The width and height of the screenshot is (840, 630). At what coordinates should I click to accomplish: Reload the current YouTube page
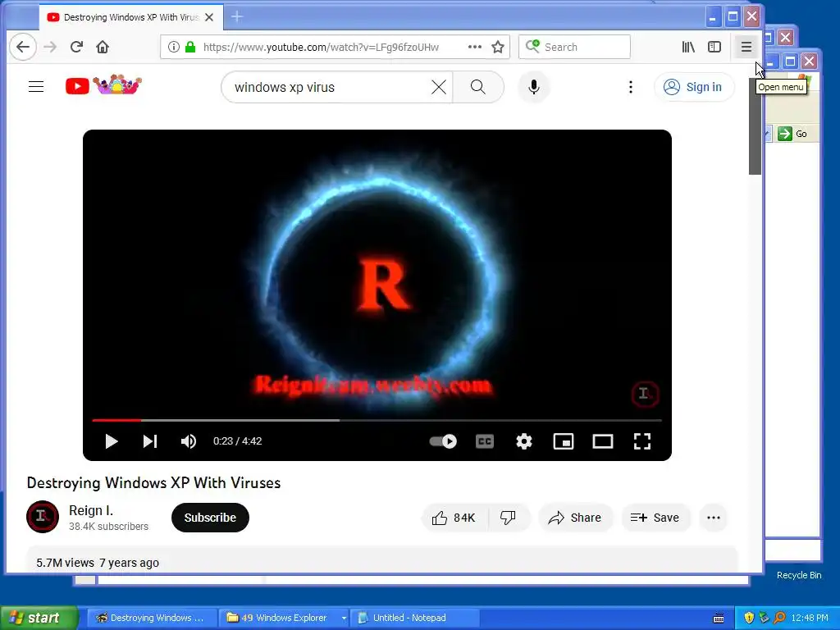76,47
